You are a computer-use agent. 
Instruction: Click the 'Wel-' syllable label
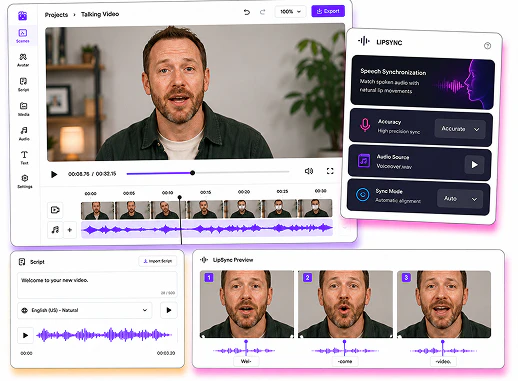246,361
